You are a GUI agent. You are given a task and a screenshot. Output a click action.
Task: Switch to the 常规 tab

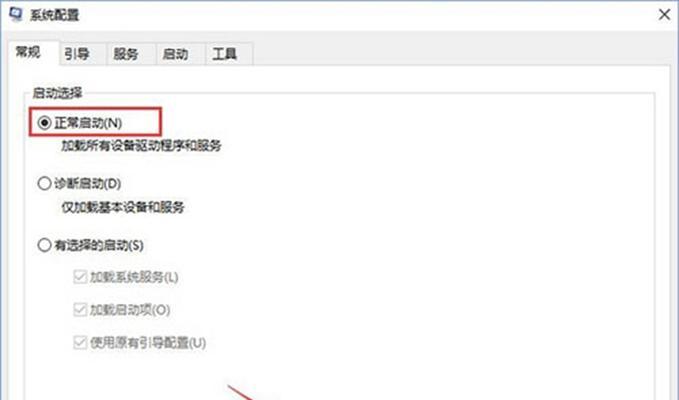(28, 52)
